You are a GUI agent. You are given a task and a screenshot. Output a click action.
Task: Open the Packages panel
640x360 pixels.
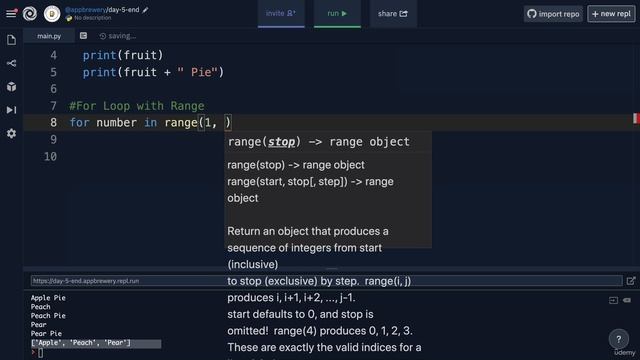[11, 87]
